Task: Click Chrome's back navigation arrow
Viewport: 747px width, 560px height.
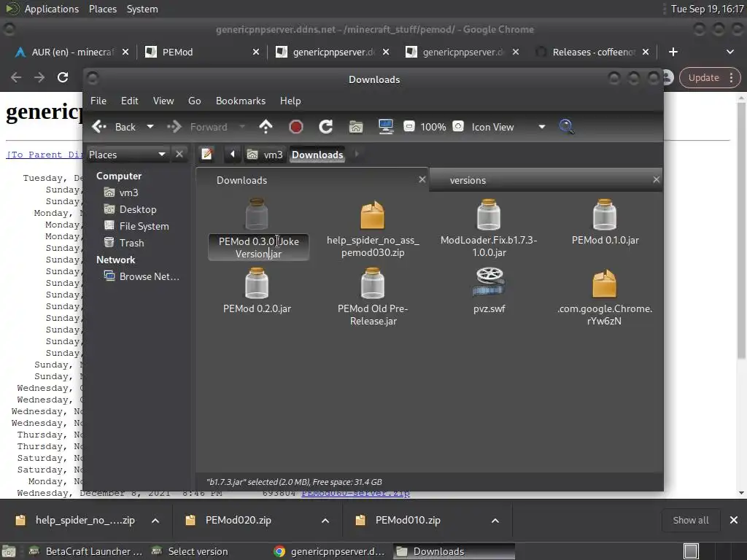Action: [16, 77]
